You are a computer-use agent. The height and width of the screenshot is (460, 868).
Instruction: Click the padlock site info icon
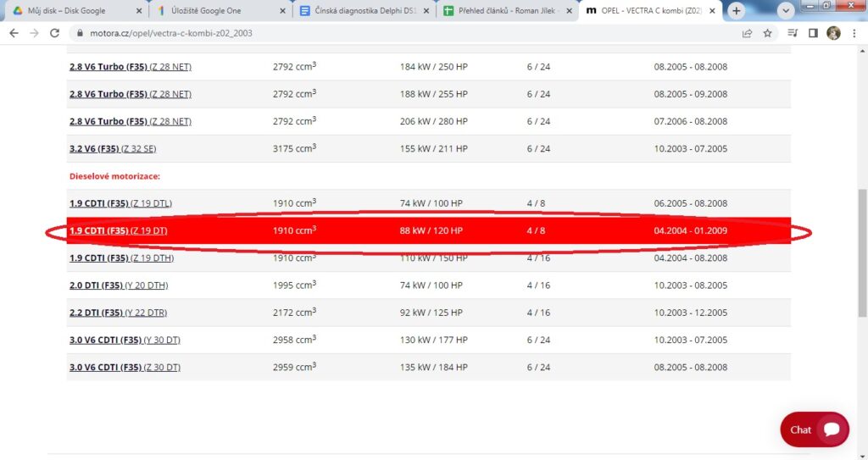tap(81, 33)
